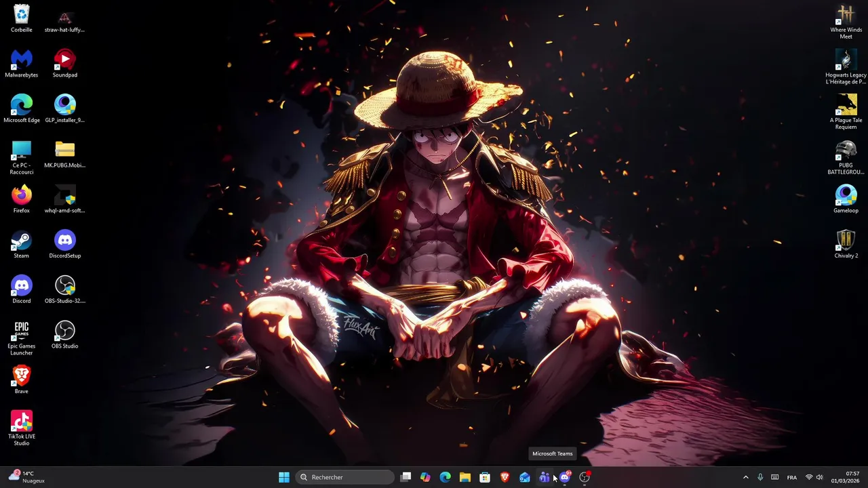The width and height of the screenshot is (868, 488).
Task: Open Task View from the taskbar
Action: point(406,477)
